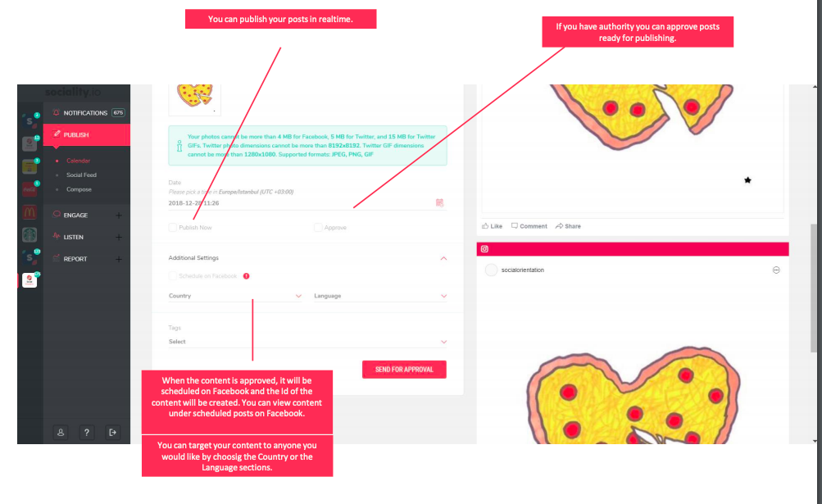Image resolution: width=822 pixels, height=504 pixels.
Task: Click the Schedule on Facebook warning icon
Action: click(247, 276)
